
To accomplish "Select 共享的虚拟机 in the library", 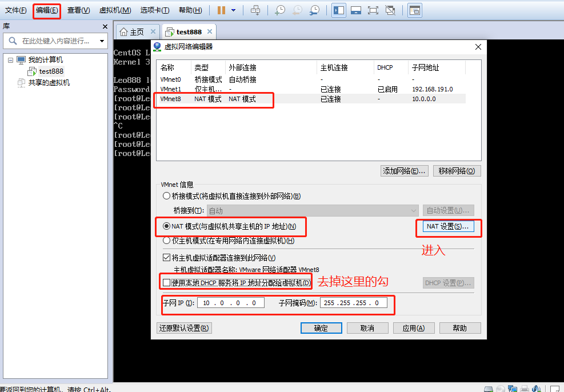I will 49,83.
